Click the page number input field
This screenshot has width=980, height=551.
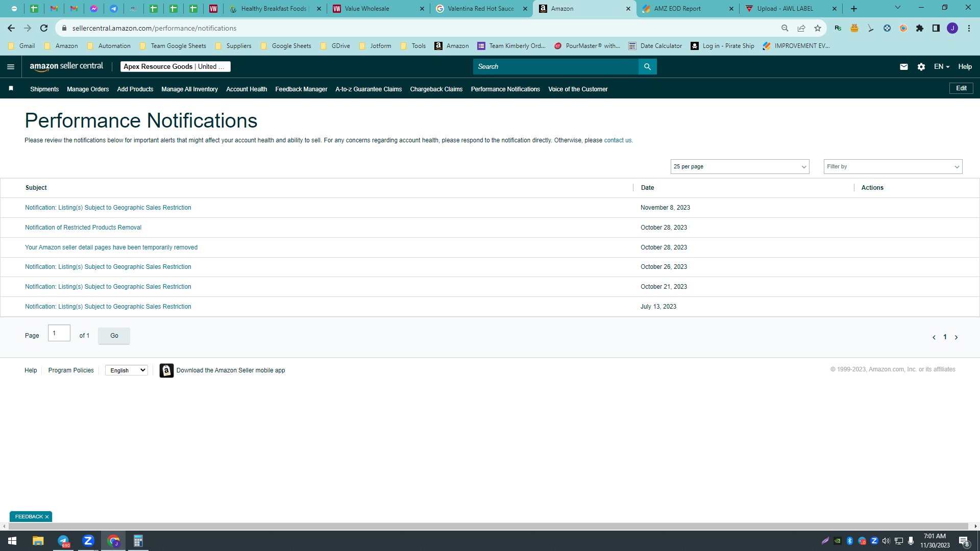click(x=59, y=333)
